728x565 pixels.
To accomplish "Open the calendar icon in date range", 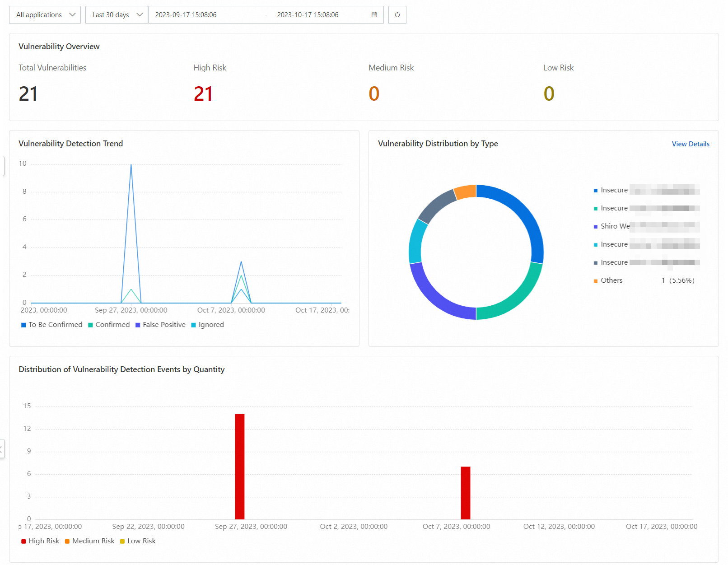I will pos(374,15).
